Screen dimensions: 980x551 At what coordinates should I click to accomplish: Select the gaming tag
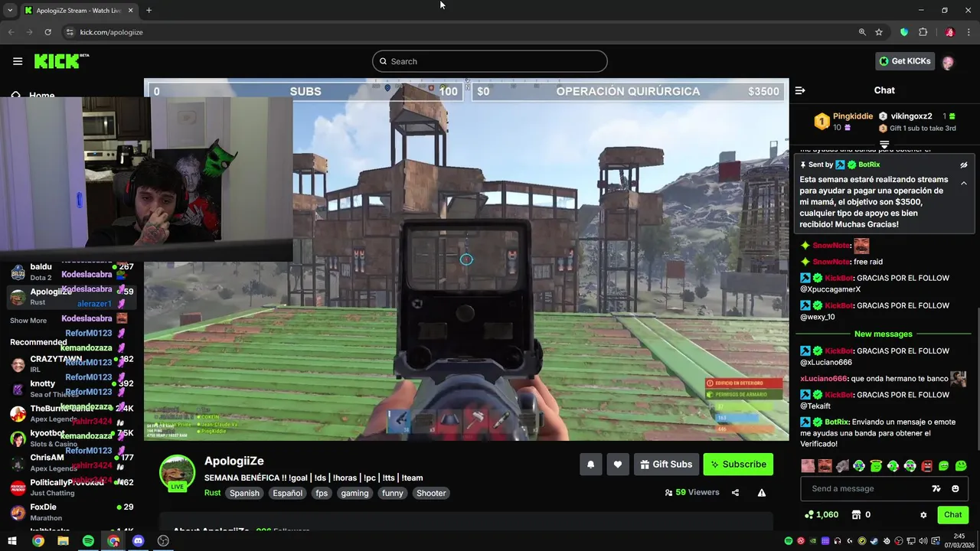click(x=354, y=493)
